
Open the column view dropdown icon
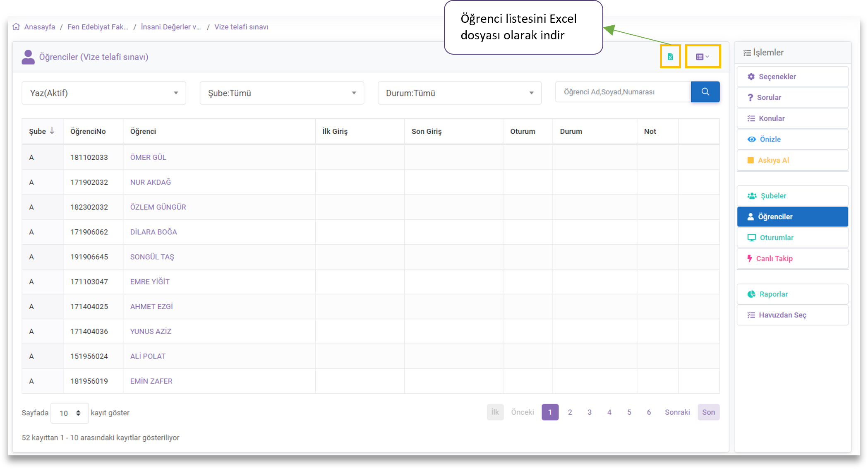coord(702,57)
